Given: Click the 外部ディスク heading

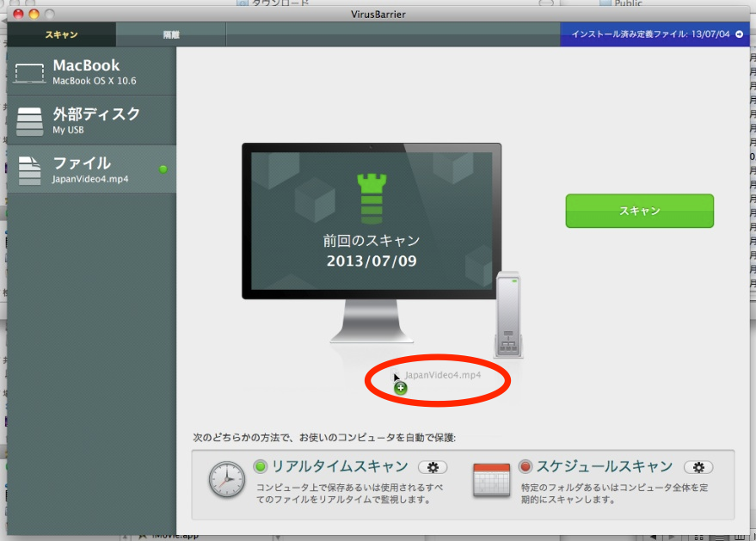Looking at the screenshot, I should pyautogui.click(x=96, y=114).
